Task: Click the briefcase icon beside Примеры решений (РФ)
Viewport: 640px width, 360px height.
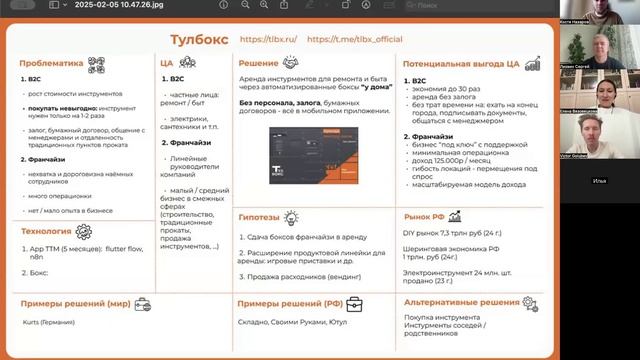Action: click(x=354, y=304)
